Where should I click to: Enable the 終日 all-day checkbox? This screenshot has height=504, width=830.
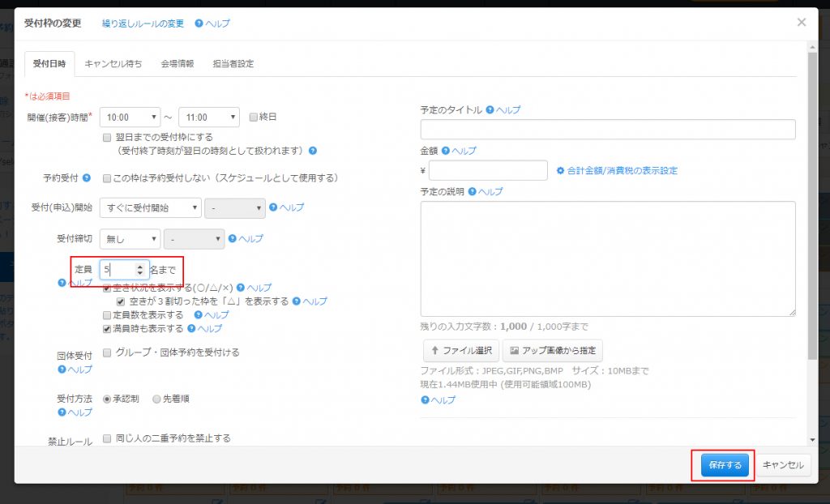(254, 117)
